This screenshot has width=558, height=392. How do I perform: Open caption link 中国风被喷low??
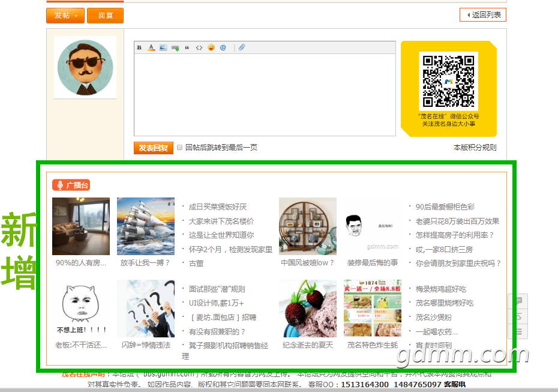tap(307, 263)
